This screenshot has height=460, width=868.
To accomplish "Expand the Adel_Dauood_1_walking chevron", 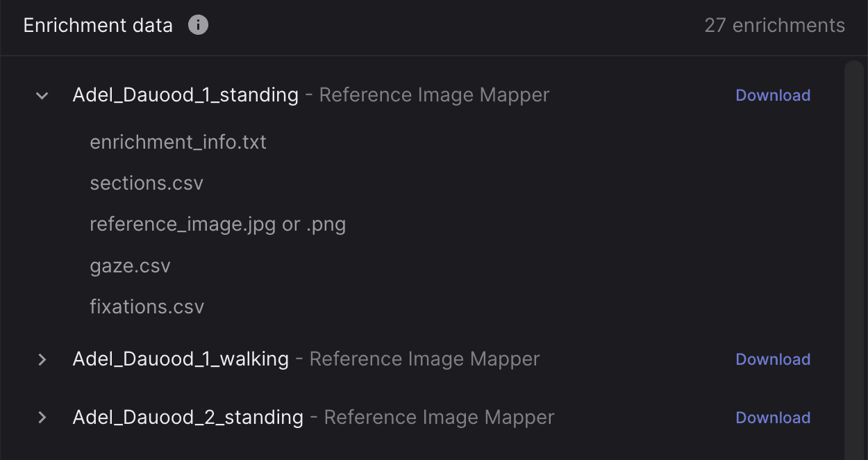I will point(42,359).
